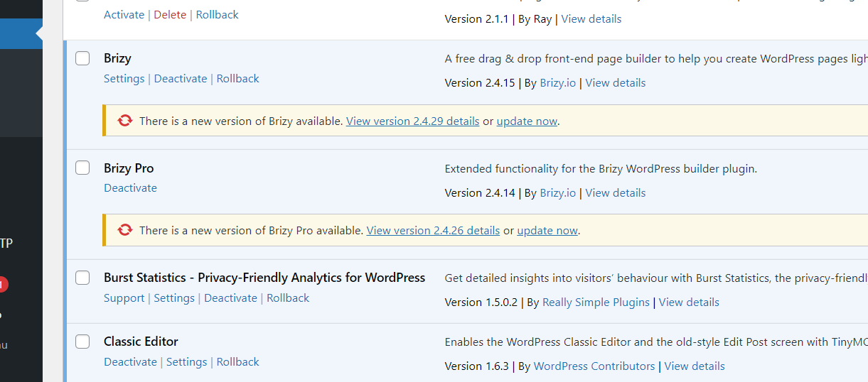
Task: Click the Brizy Pro plugin name
Action: click(129, 168)
